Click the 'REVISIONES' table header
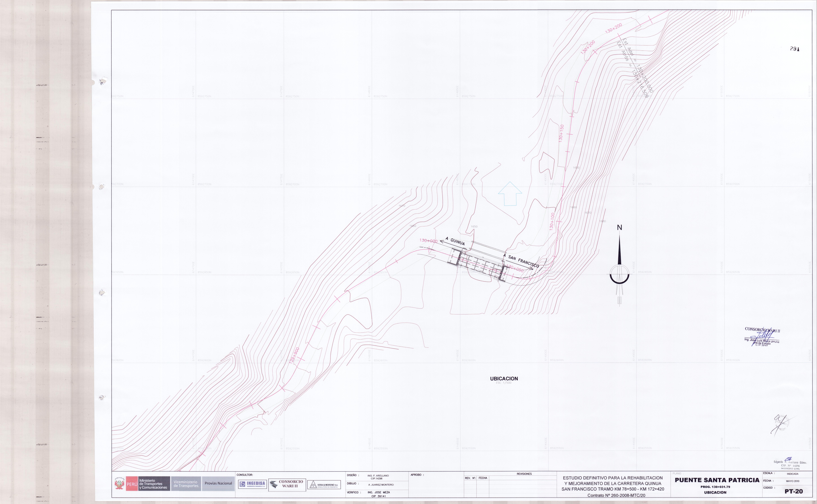This screenshot has height=504, width=817. [x=524, y=474]
